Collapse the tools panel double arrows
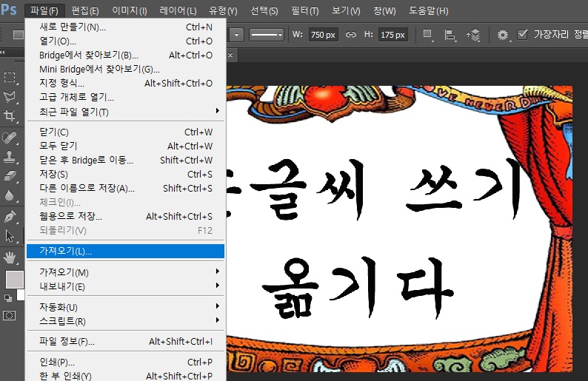 click(x=3, y=52)
